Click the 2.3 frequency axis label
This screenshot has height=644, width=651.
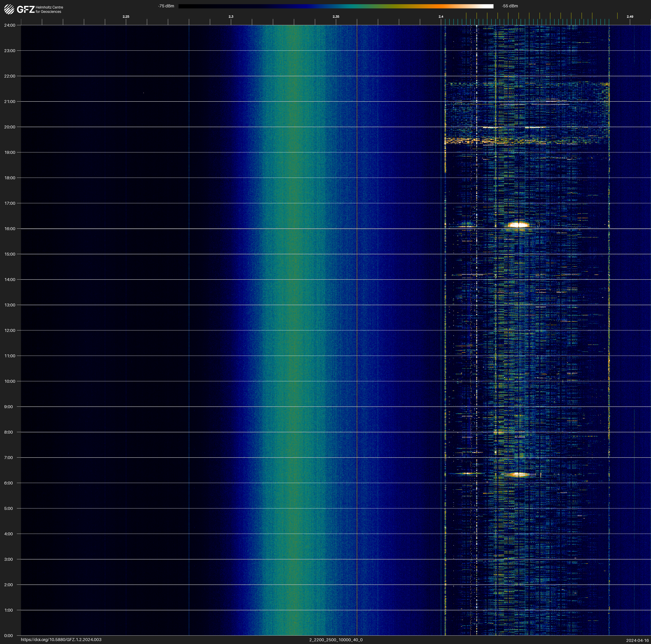pyautogui.click(x=231, y=17)
